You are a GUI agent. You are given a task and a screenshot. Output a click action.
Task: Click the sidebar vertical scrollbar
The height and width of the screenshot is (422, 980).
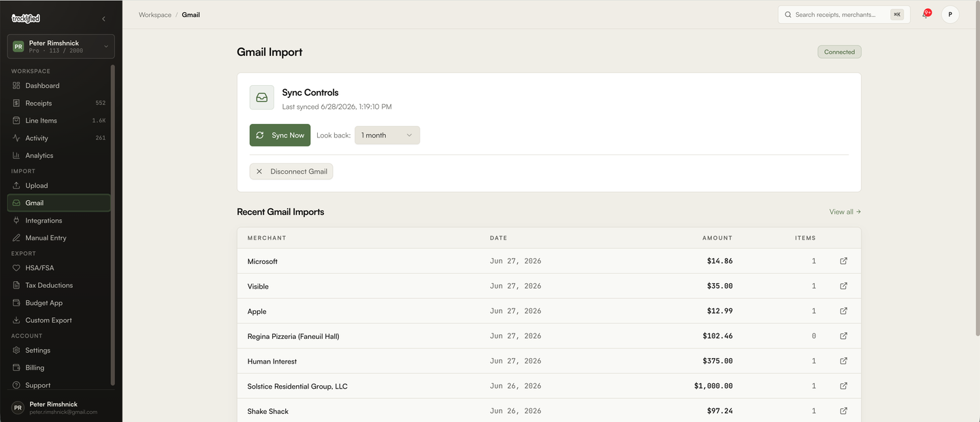click(x=113, y=225)
